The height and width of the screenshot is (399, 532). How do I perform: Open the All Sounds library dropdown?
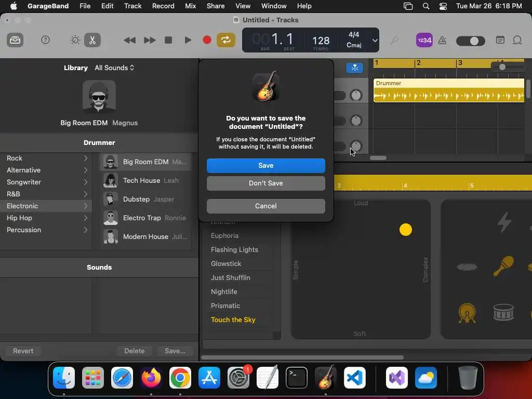click(x=114, y=68)
